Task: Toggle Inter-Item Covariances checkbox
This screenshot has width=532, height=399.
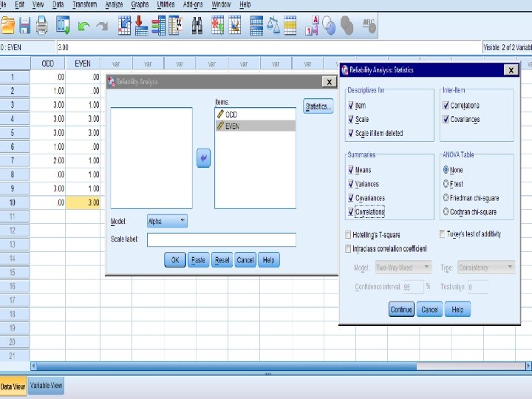Action: (x=446, y=120)
